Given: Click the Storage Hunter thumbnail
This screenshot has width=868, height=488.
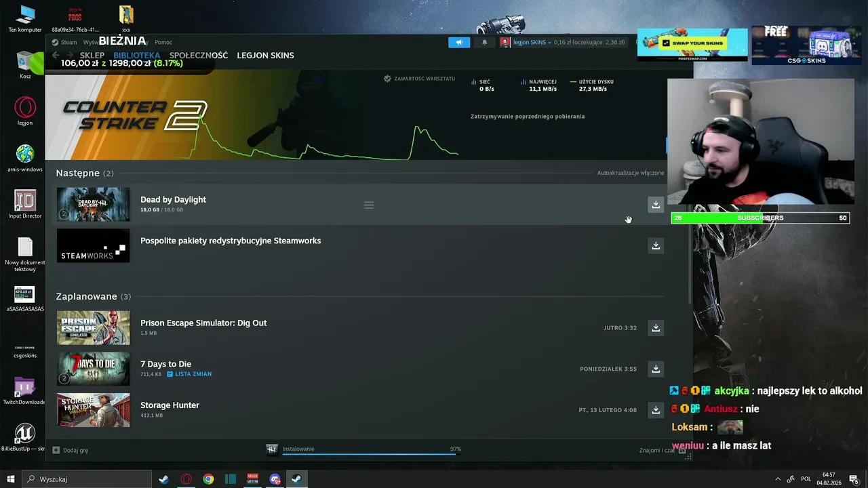Looking at the screenshot, I should coord(93,409).
